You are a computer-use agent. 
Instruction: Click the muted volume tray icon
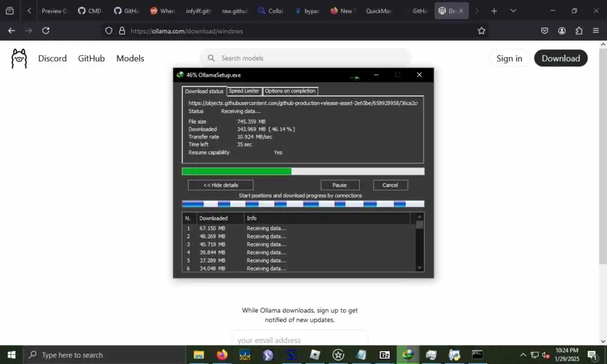[x=546, y=355]
